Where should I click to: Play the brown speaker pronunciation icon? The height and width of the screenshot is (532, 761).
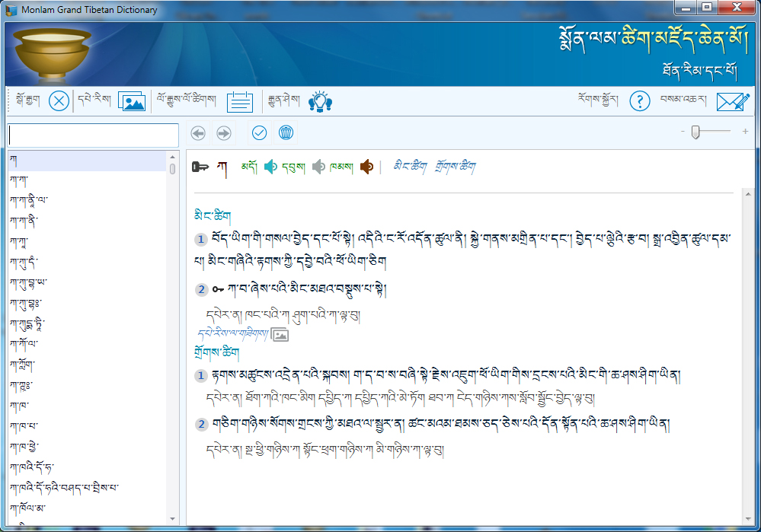point(367,167)
